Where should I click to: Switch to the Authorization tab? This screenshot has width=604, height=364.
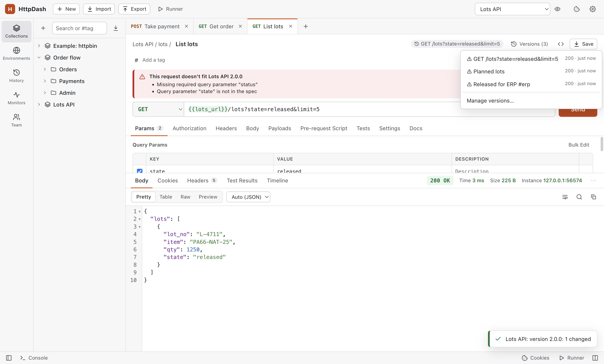tap(189, 128)
